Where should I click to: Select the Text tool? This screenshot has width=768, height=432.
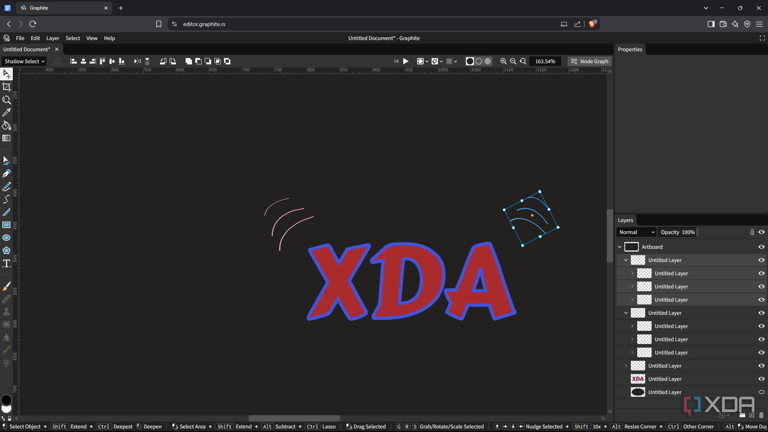click(x=6, y=264)
